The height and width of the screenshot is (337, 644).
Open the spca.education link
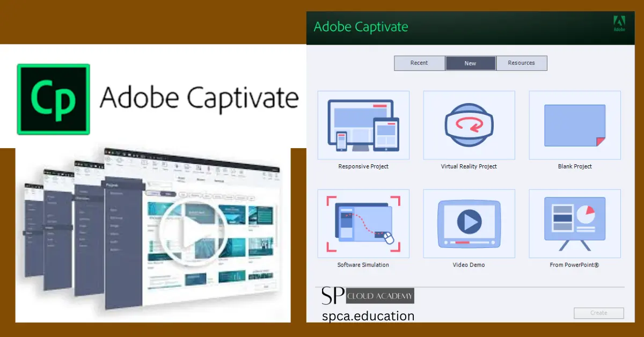click(368, 316)
